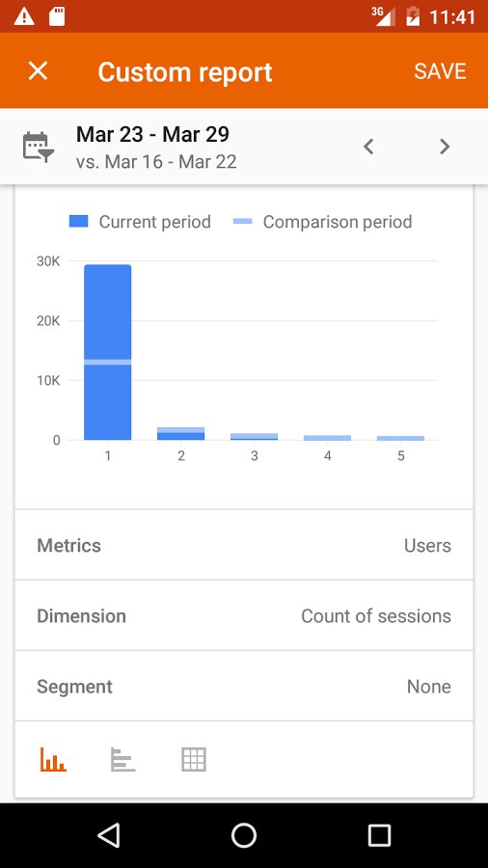Tap the bar for session count 2
This screenshot has height=868, width=488.
pos(181,433)
